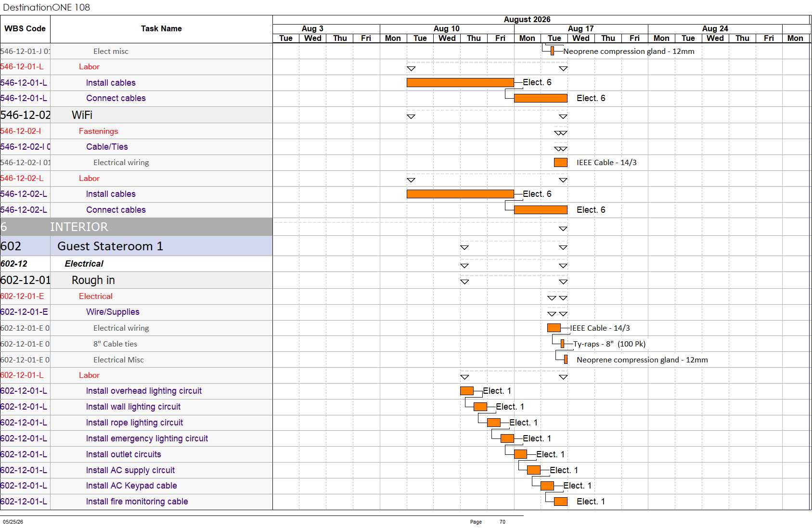Select the orange bar for Install overhead lighting circuit

pos(466,391)
